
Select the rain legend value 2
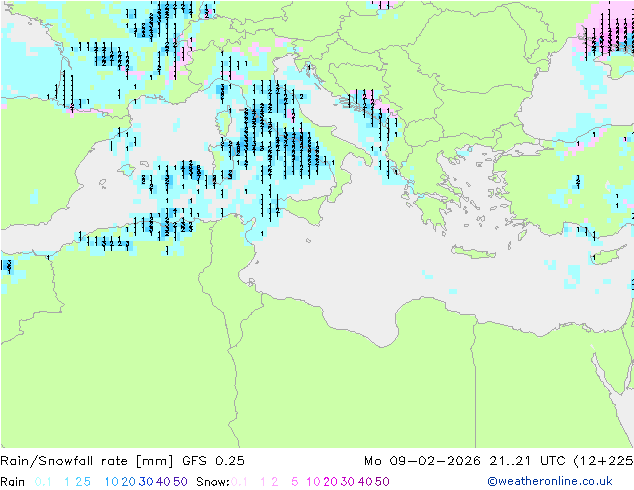[x=78, y=482]
